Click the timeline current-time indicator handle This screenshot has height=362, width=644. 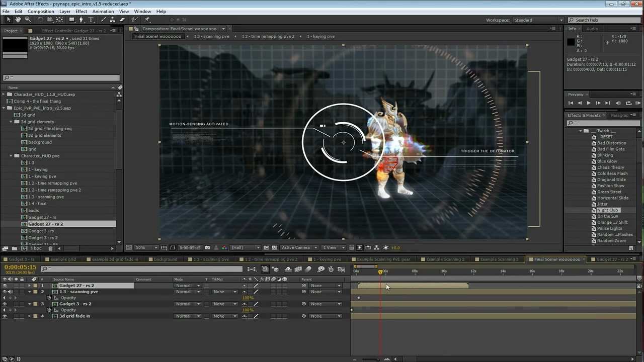[380, 271]
